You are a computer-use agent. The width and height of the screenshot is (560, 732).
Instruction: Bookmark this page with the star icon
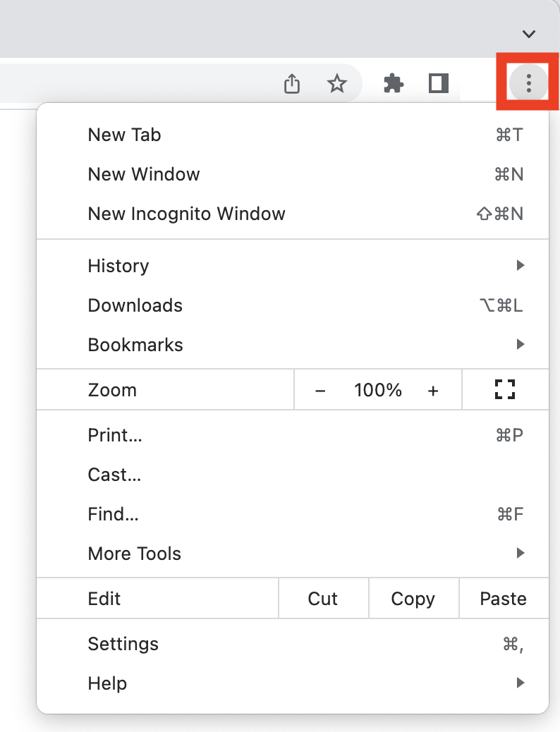tap(337, 85)
